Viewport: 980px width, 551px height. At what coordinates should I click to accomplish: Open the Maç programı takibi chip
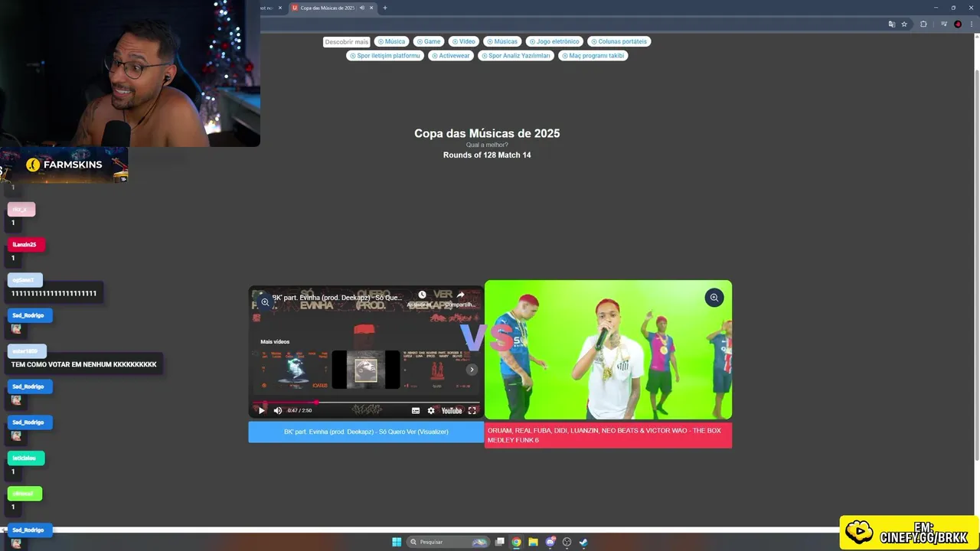coord(593,55)
